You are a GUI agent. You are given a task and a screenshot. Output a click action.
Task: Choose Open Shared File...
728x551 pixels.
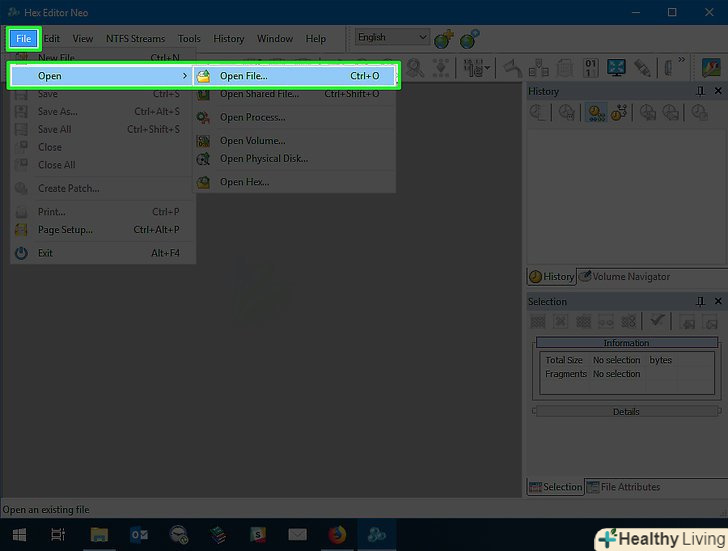[295, 94]
